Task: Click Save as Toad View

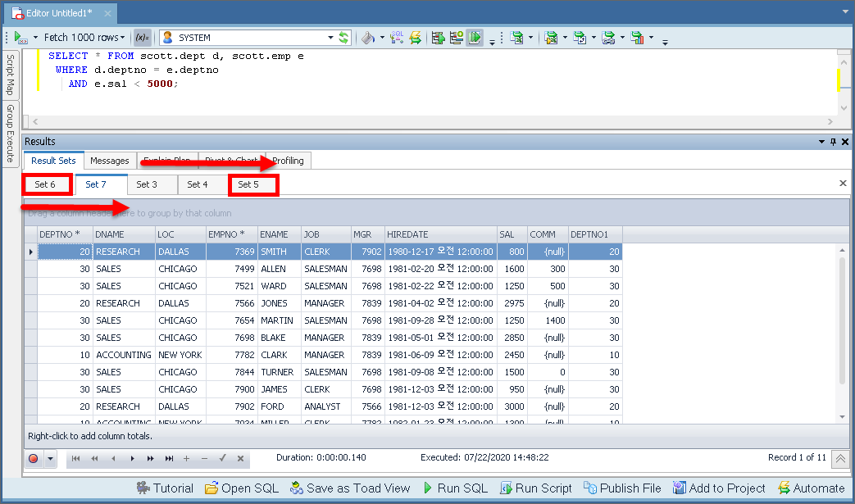Action: coord(350,488)
